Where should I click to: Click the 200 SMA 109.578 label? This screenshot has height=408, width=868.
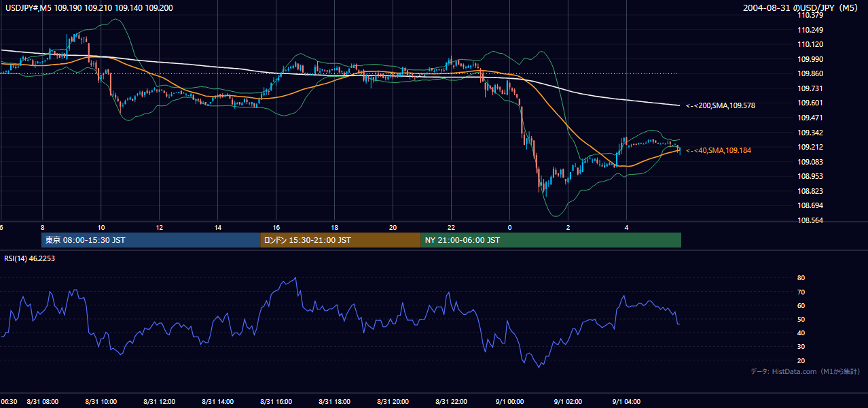(721, 105)
